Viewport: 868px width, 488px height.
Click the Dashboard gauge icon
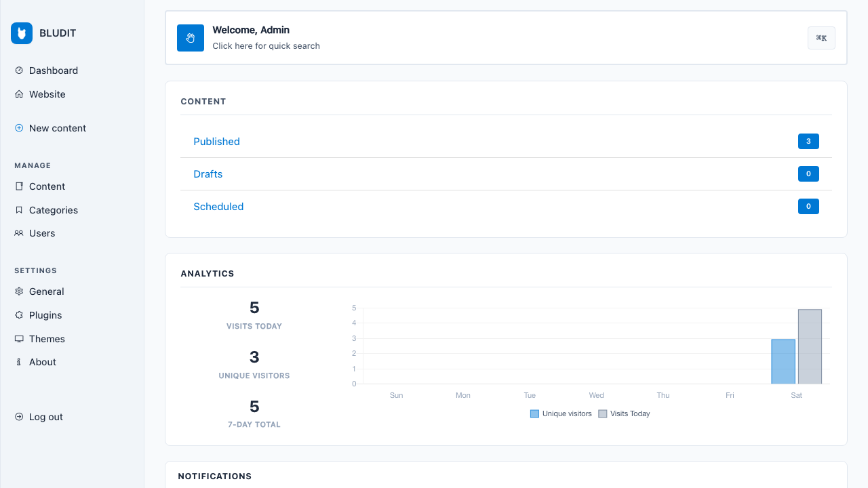(19, 70)
